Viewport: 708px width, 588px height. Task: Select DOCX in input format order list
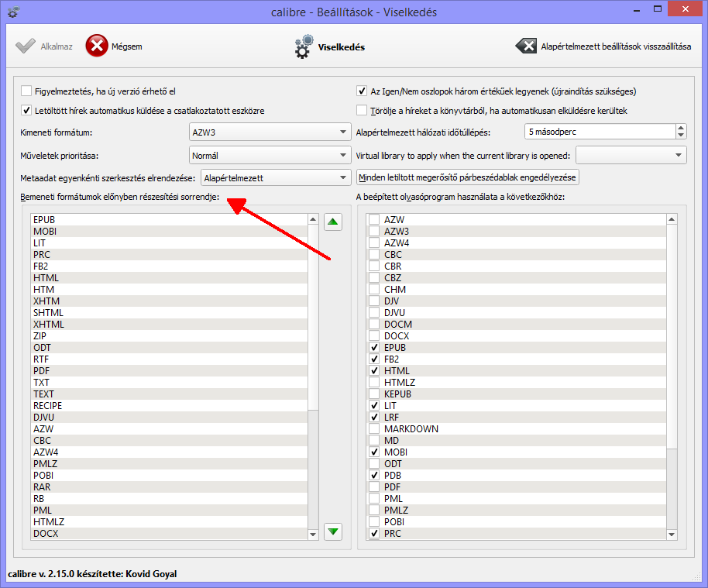click(170, 533)
